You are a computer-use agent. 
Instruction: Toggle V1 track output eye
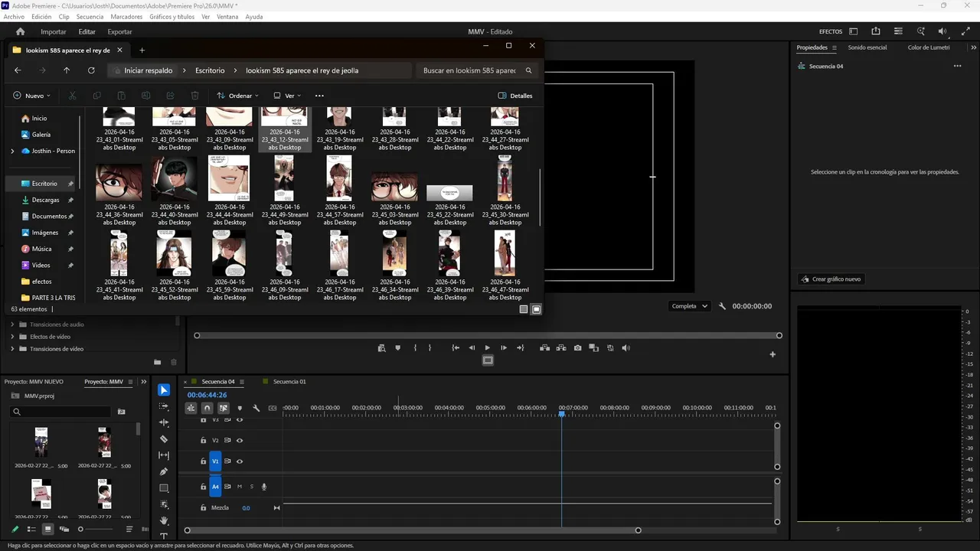tap(240, 461)
